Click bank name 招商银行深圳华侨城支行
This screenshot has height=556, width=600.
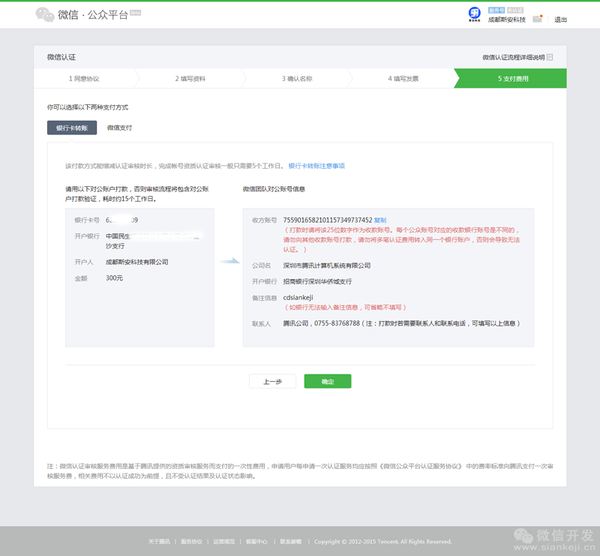(x=317, y=281)
